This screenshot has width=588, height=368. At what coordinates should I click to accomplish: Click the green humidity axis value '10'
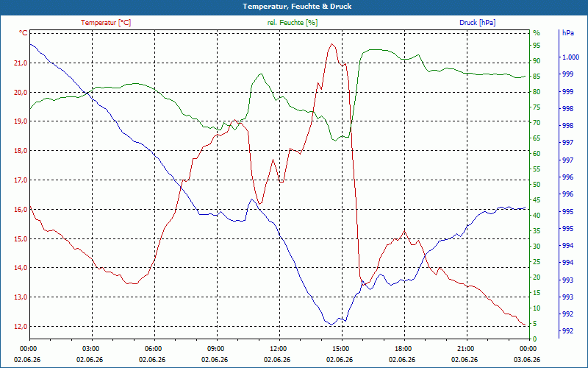pos(537,308)
